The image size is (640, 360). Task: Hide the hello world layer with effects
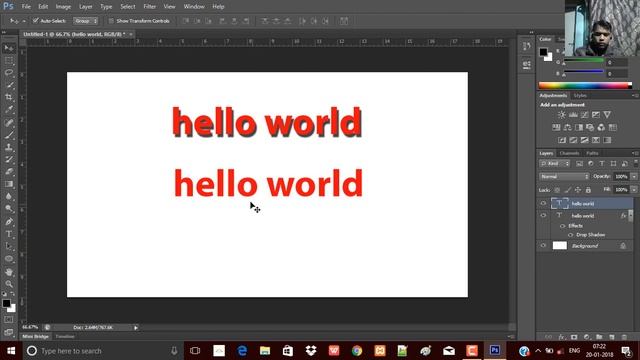click(543, 215)
